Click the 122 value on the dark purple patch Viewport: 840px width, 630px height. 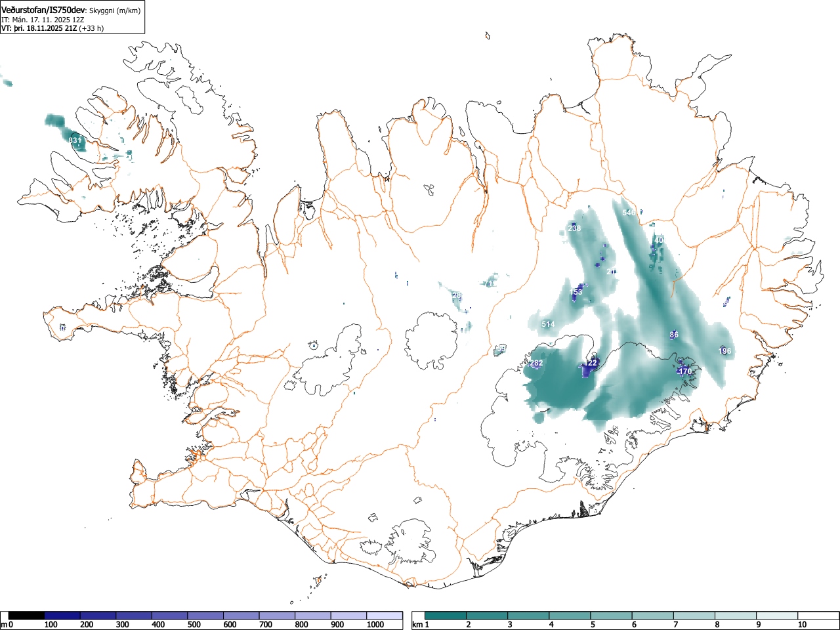click(591, 362)
